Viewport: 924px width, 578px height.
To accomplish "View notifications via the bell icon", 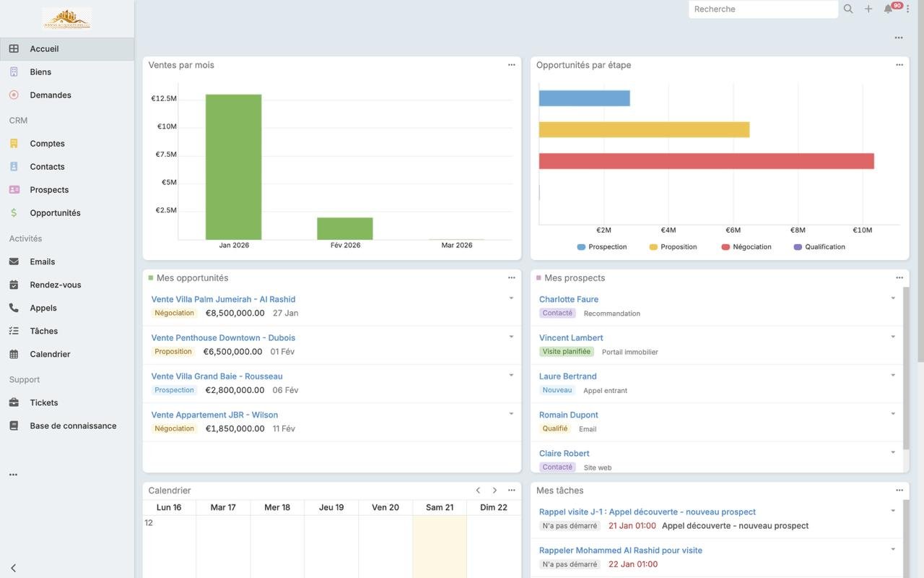I will click(888, 9).
